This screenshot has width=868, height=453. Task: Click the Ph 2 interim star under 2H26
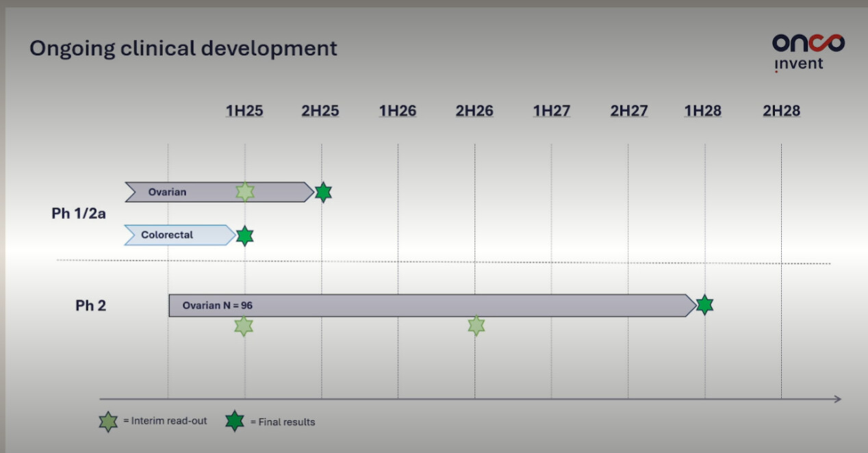click(x=476, y=326)
